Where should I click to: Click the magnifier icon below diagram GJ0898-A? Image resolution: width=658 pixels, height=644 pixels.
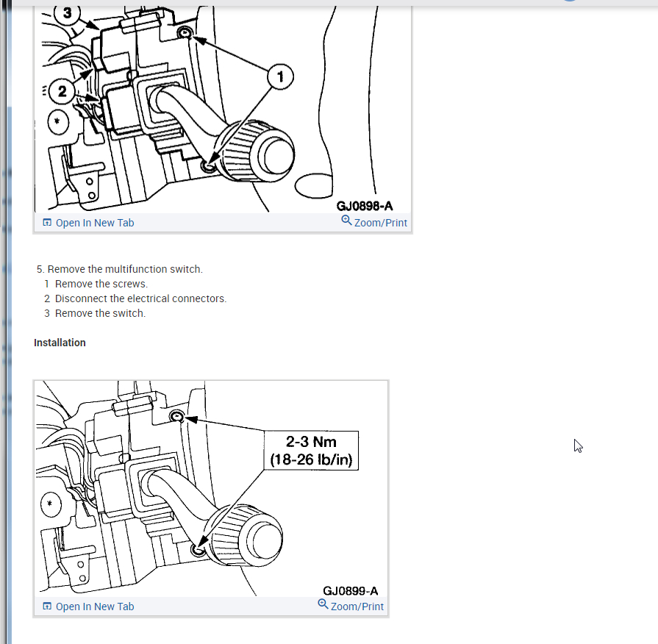(346, 221)
